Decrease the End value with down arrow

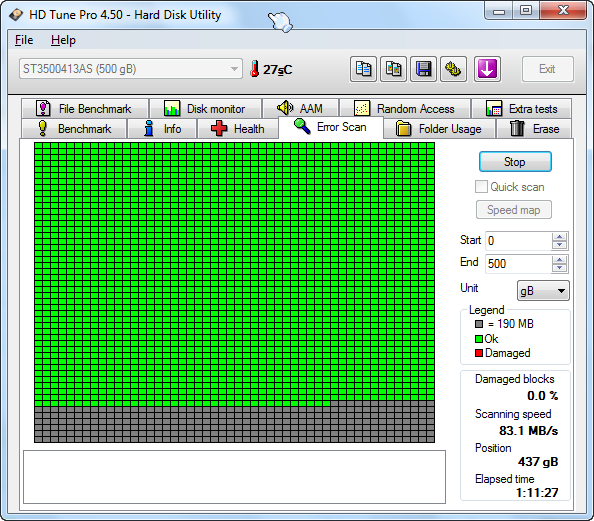pos(560,268)
